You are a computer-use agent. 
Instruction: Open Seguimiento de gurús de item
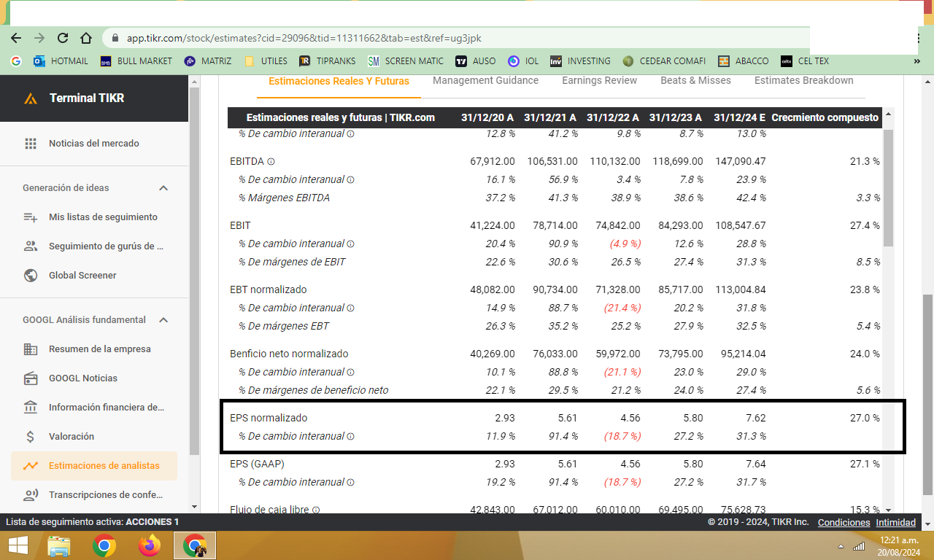(94, 246)
